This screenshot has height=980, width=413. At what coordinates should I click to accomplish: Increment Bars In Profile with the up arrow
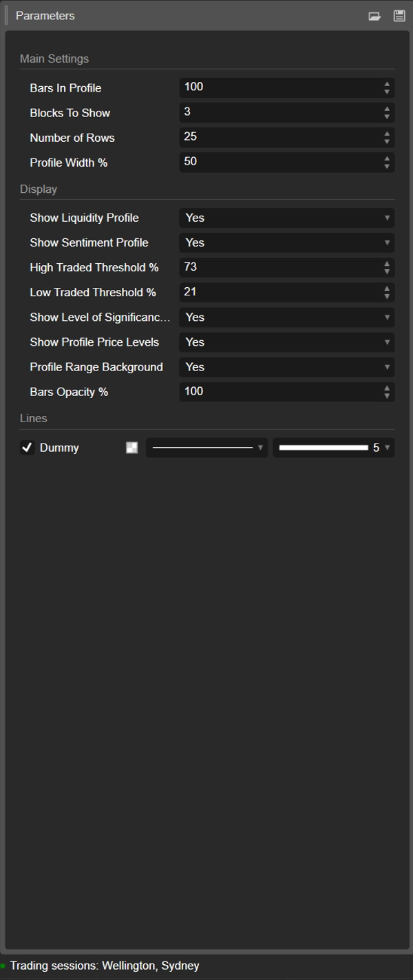[x=387, y=84]
